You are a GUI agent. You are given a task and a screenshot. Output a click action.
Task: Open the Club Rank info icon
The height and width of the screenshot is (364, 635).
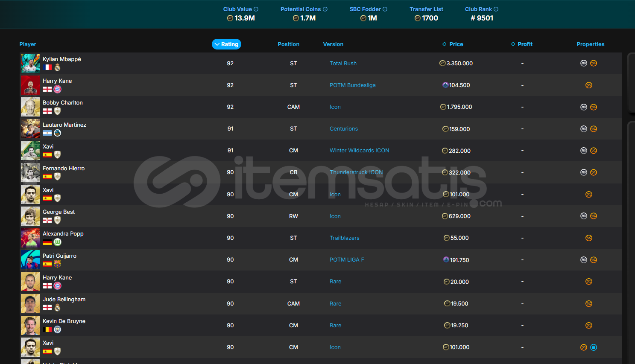(496, 9)
